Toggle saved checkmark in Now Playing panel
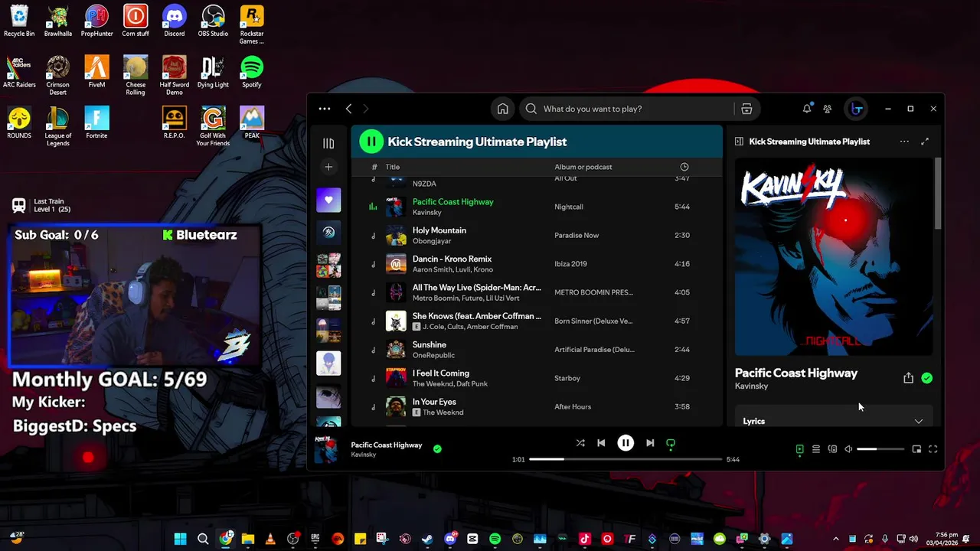 coord(926,378)
